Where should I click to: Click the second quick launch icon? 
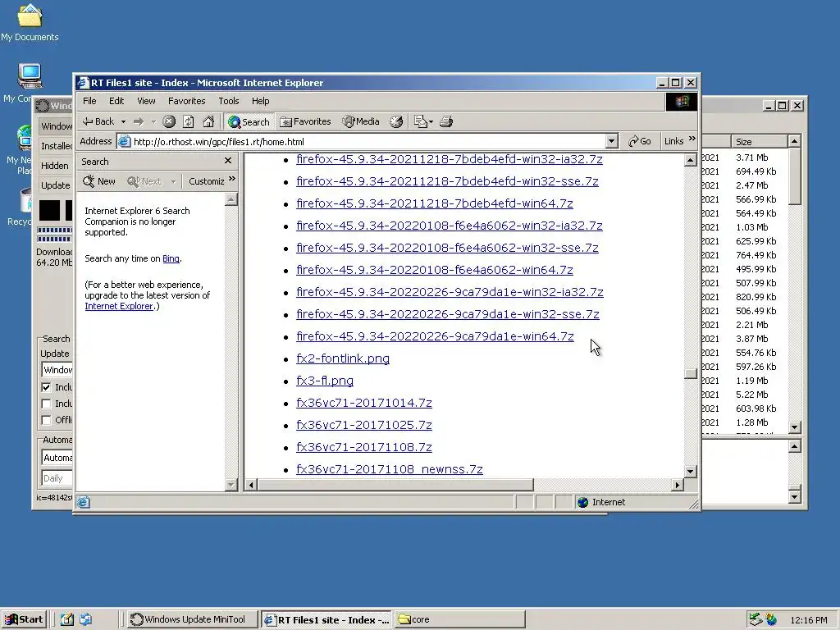click(85, 619)
